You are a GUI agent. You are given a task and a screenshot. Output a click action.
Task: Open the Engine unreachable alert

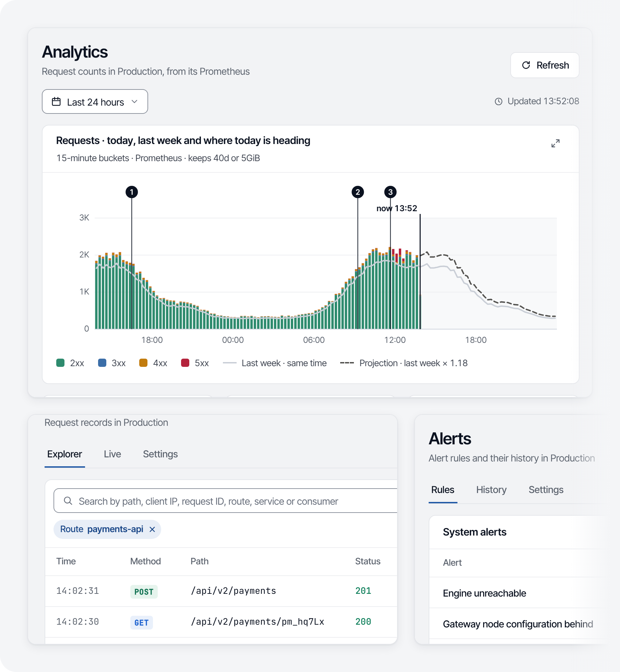484,593
